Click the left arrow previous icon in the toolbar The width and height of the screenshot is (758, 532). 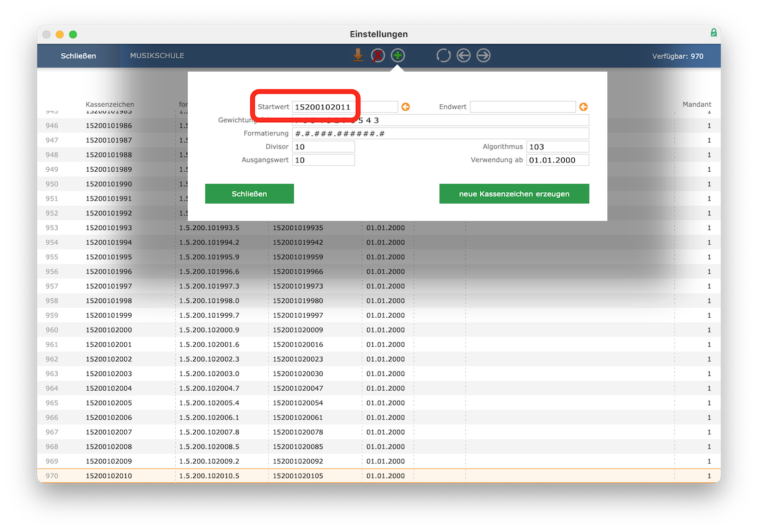pyautogui.click(x=463, y=56)
